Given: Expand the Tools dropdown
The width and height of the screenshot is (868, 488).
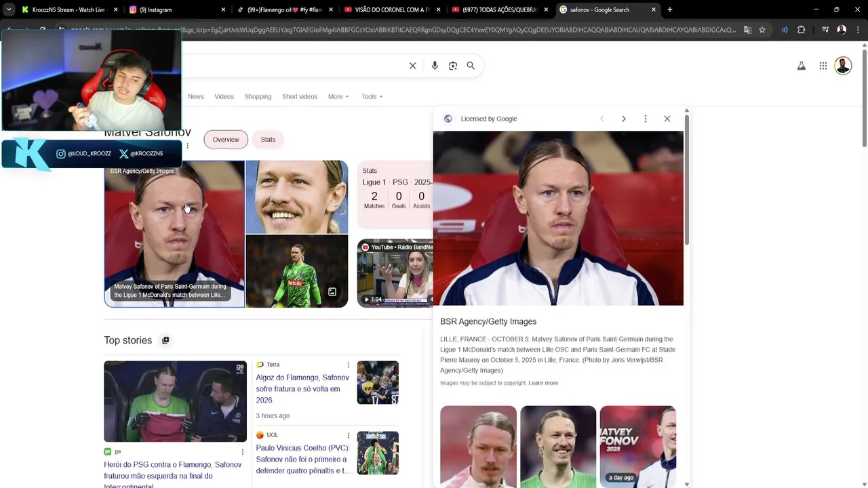Looking at the screenshot, I should pyautogui.click(x=372, y=96).
